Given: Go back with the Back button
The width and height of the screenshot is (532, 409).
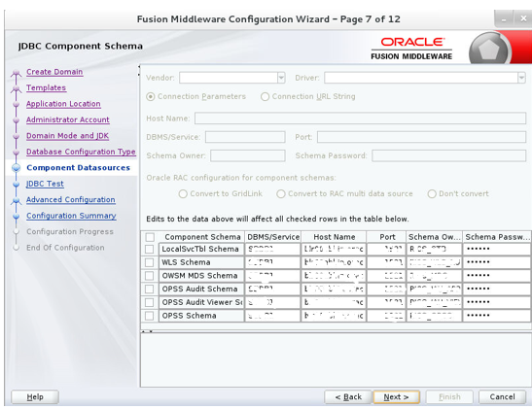Looking at the screenshot, I should click(x=348, y=396).
